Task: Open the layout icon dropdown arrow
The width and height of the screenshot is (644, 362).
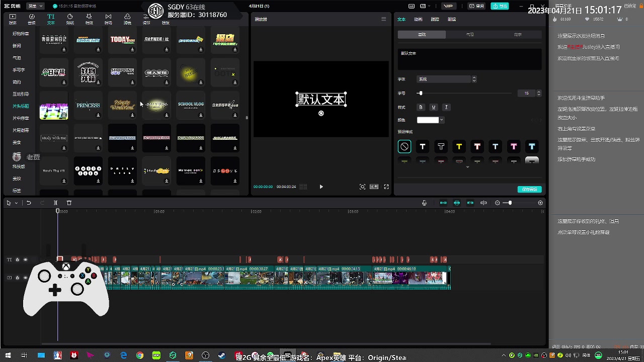Action: [430, 6]
